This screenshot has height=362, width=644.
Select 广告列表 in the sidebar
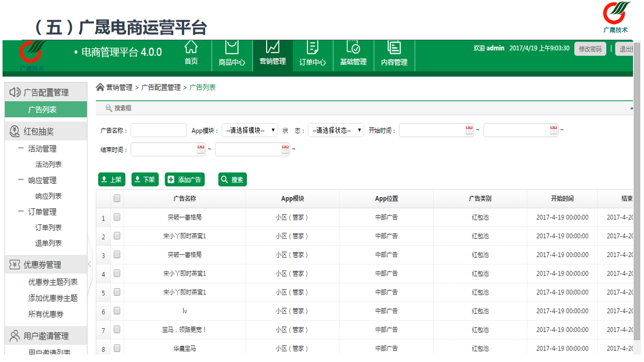pyautogui.click(x=42, y=110)
